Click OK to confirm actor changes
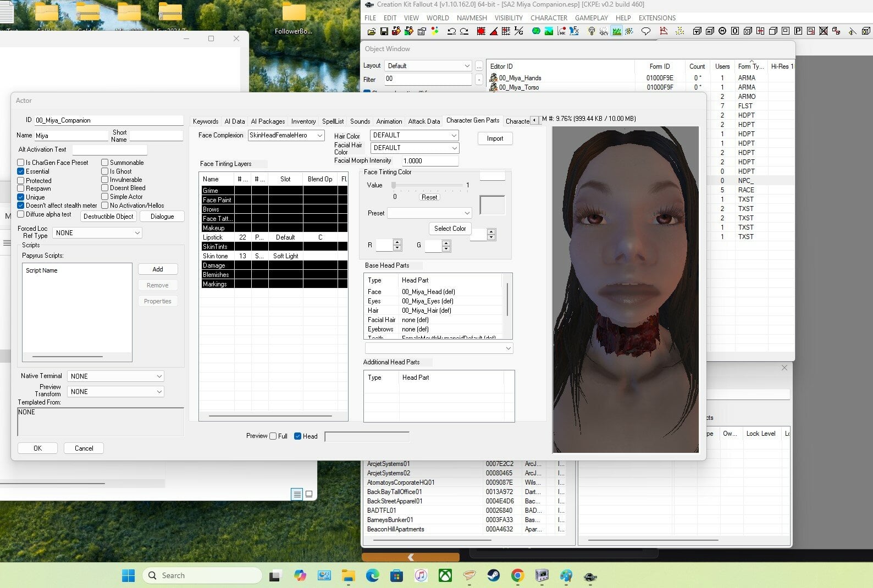Screen dimensions: 873x588 pyautogui.click(x=37, y=448)
